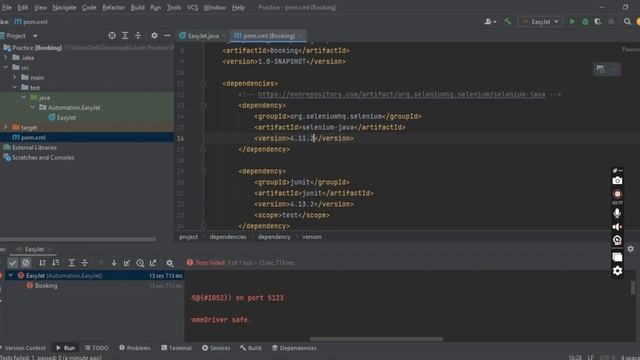
Task: Open the Terminal tool window
Action: coord(176,348)
